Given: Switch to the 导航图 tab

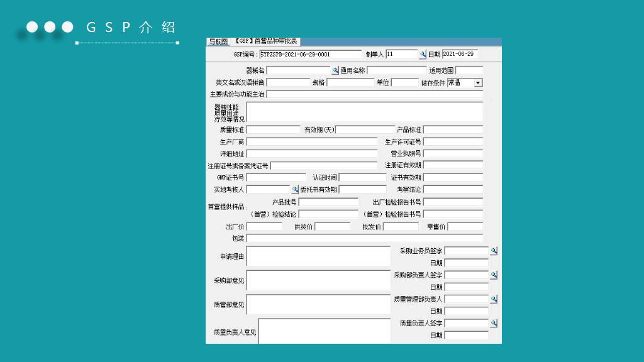Looking at the screenshot, I should point(218,41).
